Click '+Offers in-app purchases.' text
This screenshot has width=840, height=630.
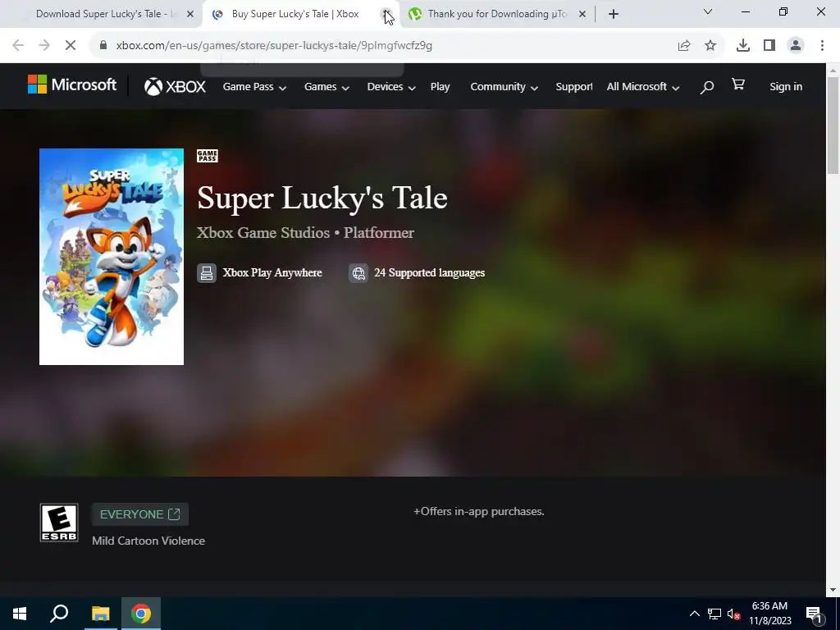(478, 512)
